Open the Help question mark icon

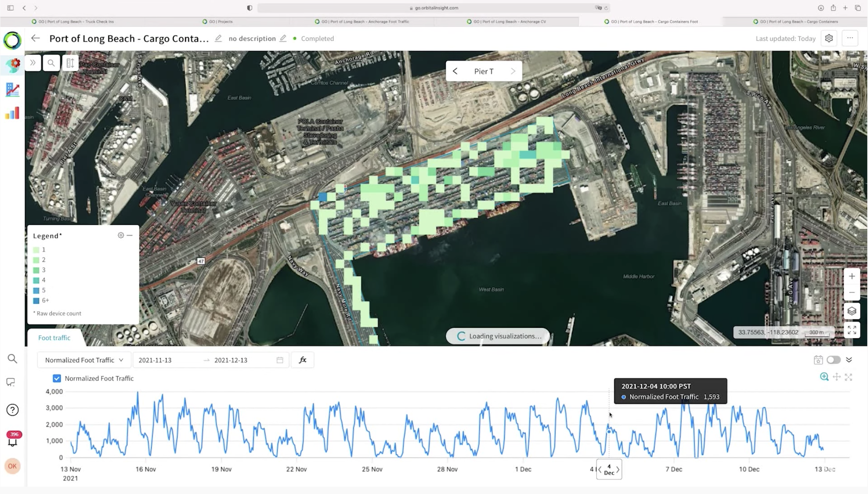12,410
